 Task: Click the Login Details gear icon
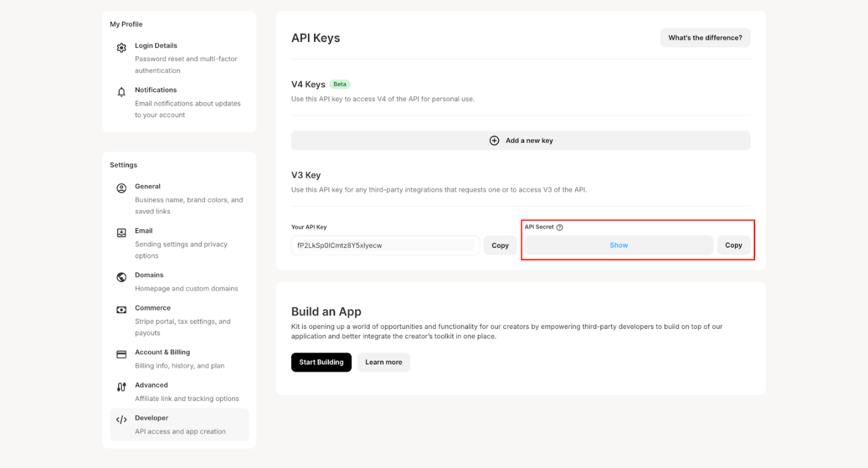click(x=121, y=46)
